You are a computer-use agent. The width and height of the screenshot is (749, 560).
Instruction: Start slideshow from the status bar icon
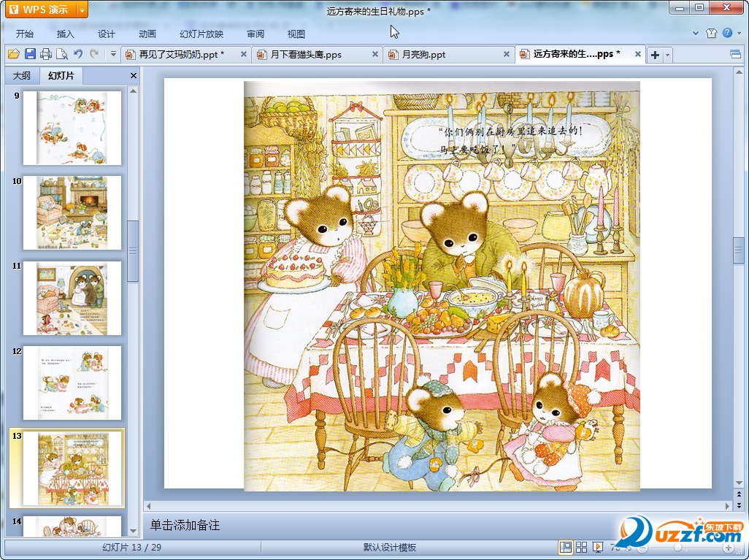coord(598,547)
